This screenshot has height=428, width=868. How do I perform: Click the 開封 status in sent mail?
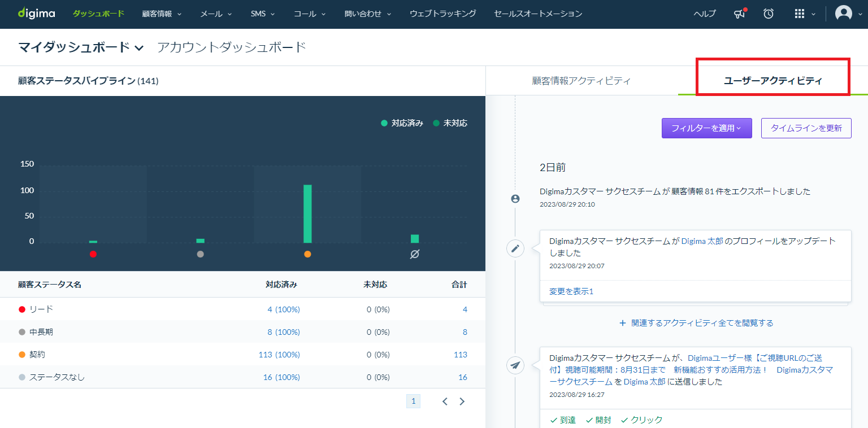pyautogui.click(x=598, y=420)
